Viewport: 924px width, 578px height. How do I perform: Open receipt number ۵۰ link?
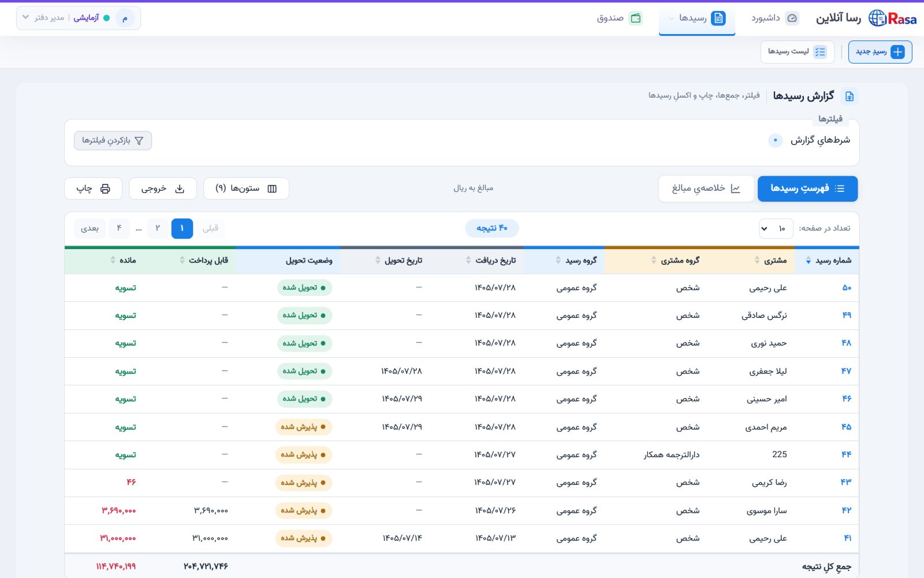[x=847, y=288]
